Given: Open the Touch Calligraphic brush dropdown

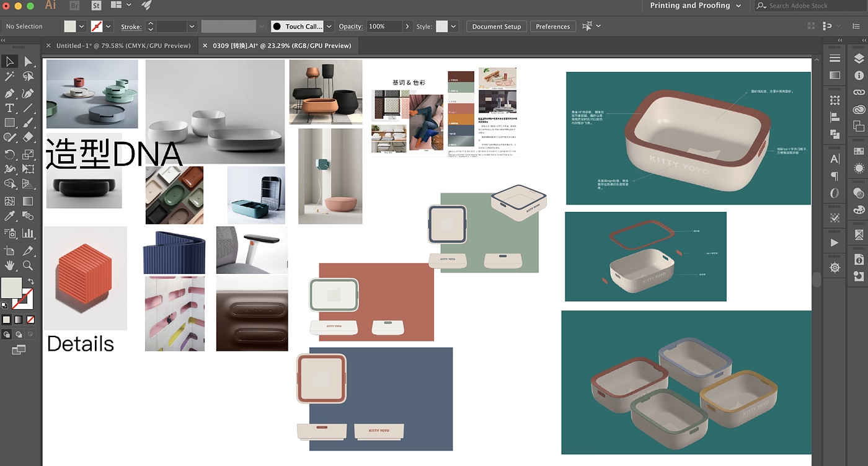Looking at the screenshot, I should coord(329,27).
